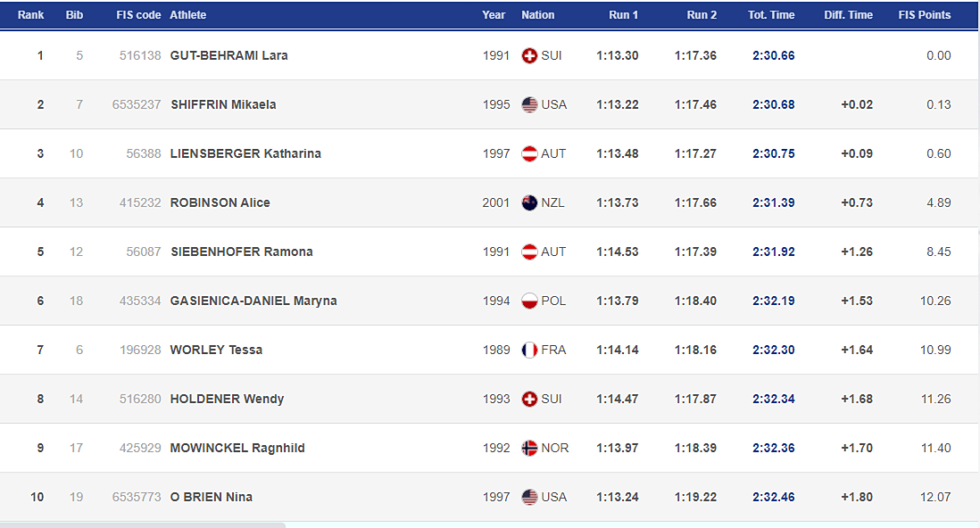Click the Swiss flag in Holdener's row

[529, 399]
